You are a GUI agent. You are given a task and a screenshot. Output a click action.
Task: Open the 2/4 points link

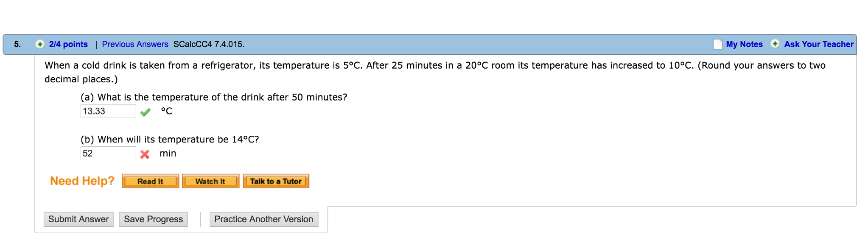pos(68,45)
